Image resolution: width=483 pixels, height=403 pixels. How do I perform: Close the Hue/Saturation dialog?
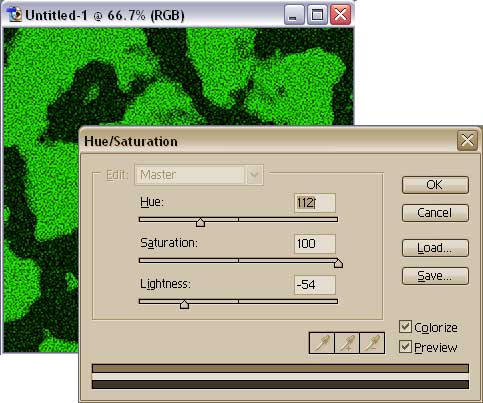click(467, 140)
